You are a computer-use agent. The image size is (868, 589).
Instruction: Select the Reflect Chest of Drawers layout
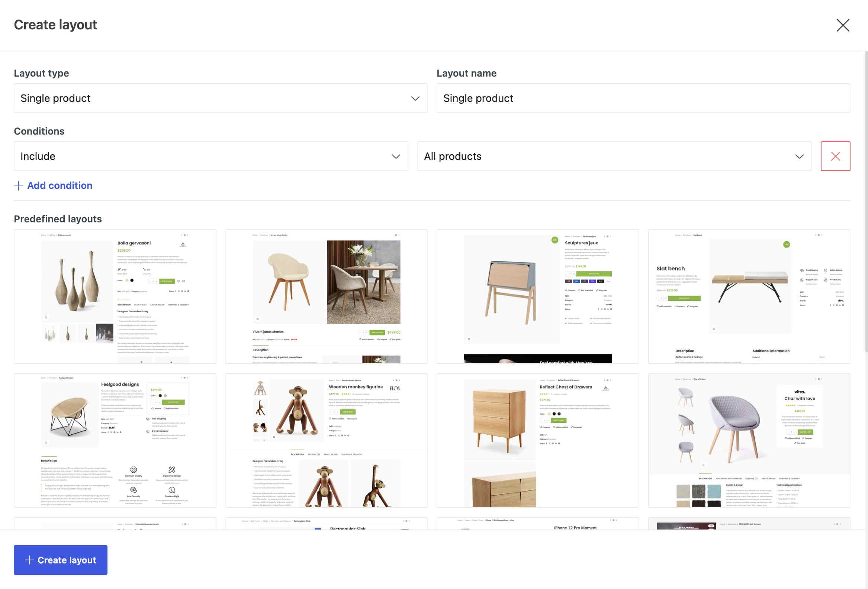538,440
